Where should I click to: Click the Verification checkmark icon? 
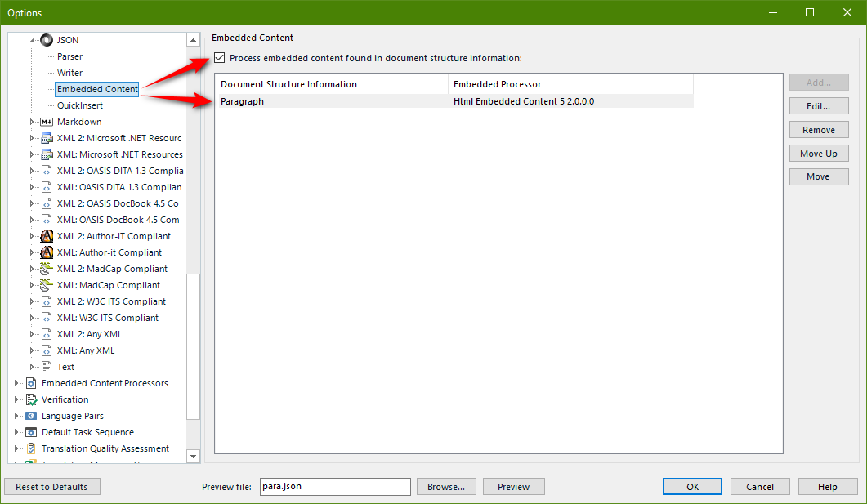click(x=32, y=399)
